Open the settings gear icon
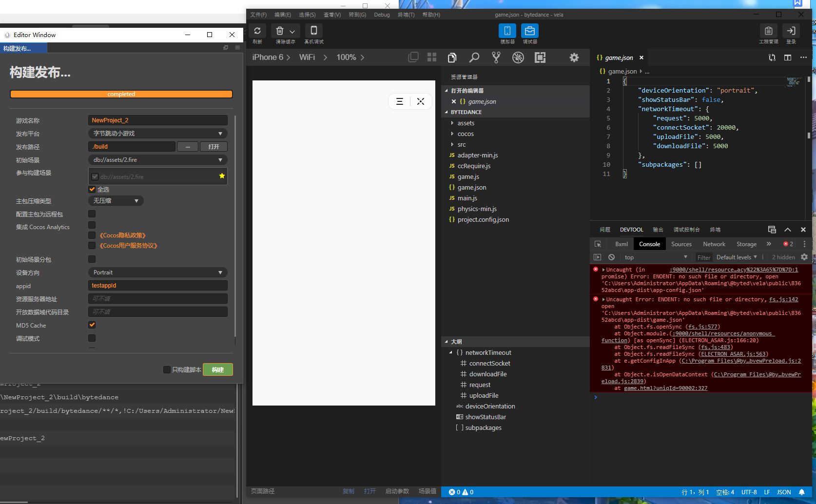This screenshot has width=816, height=504. tap(574, 58)
